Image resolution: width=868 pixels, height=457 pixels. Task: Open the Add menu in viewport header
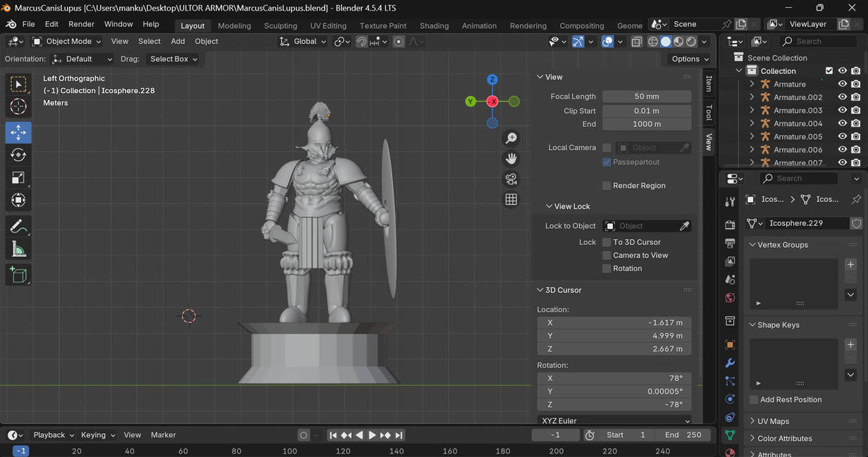click(178, 42)
